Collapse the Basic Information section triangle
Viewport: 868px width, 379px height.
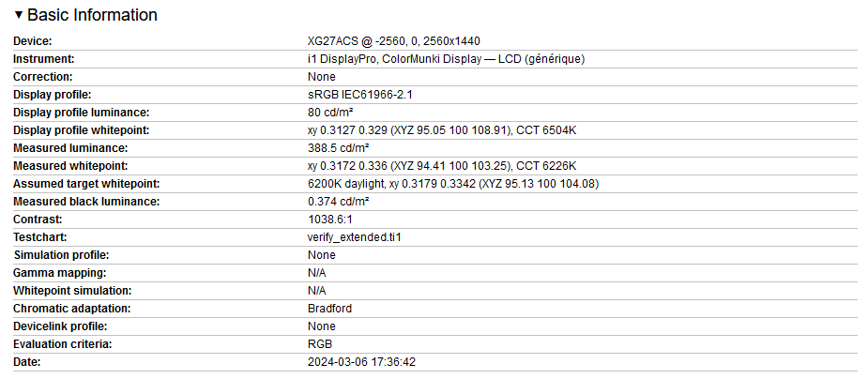(x=19, y=15)
